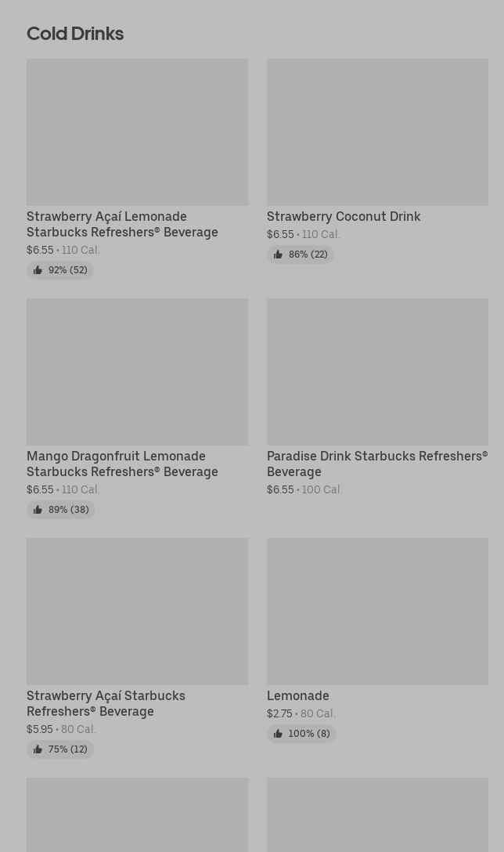The height and width of the screenshot is (852, 504).
Task: Click Paradise Drink Starbucks Refreshers Beverage title
Action: coord(376,464)
